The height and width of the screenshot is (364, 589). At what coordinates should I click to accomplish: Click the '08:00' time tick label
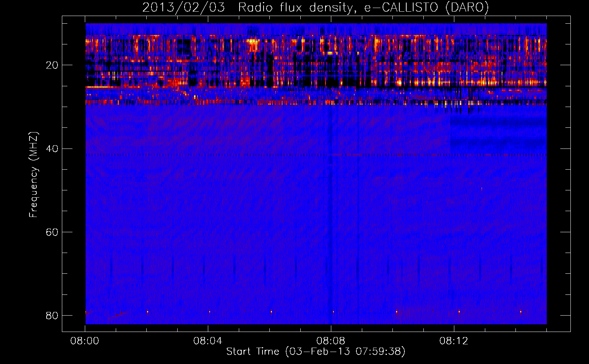pos(85,341)
